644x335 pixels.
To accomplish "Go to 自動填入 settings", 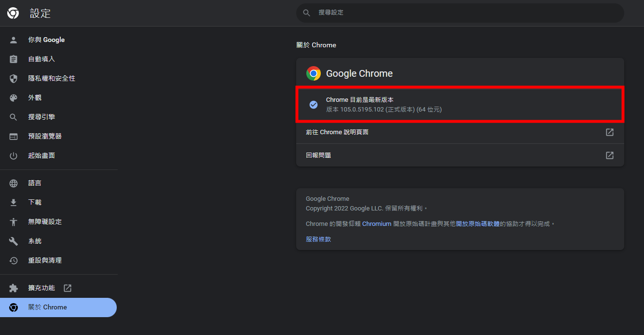I will click(x=58, y=59).
